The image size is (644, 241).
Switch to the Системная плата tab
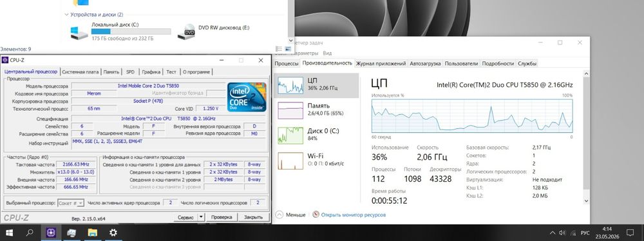pyautogui.click(x=80, y=72)
